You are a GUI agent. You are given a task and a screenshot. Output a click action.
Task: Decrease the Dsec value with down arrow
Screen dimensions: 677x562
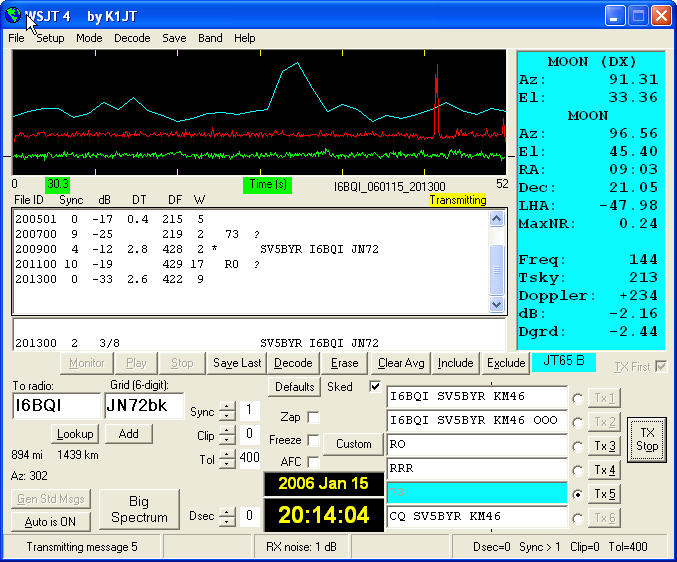click(227, 521)
